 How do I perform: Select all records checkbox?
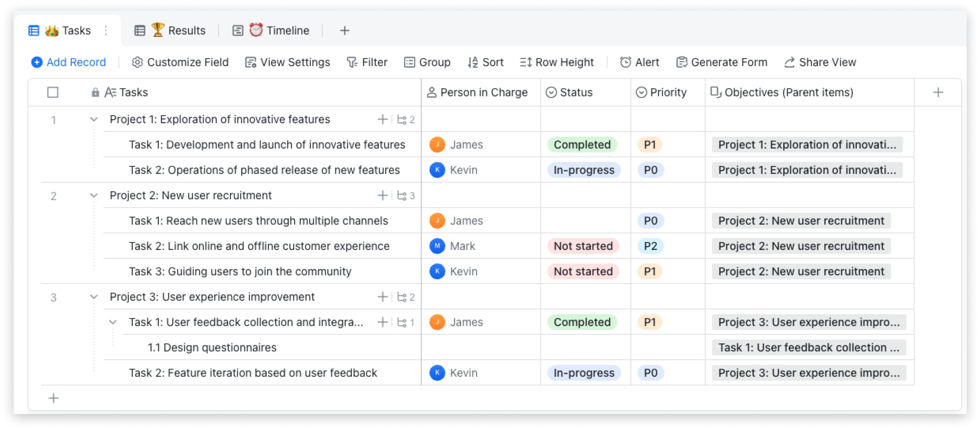53,92
